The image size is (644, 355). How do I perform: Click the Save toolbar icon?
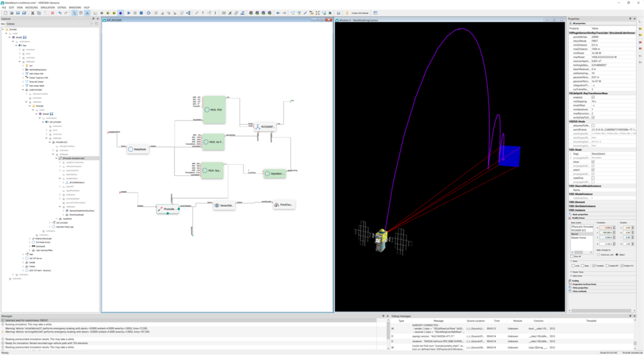(17, 13)
